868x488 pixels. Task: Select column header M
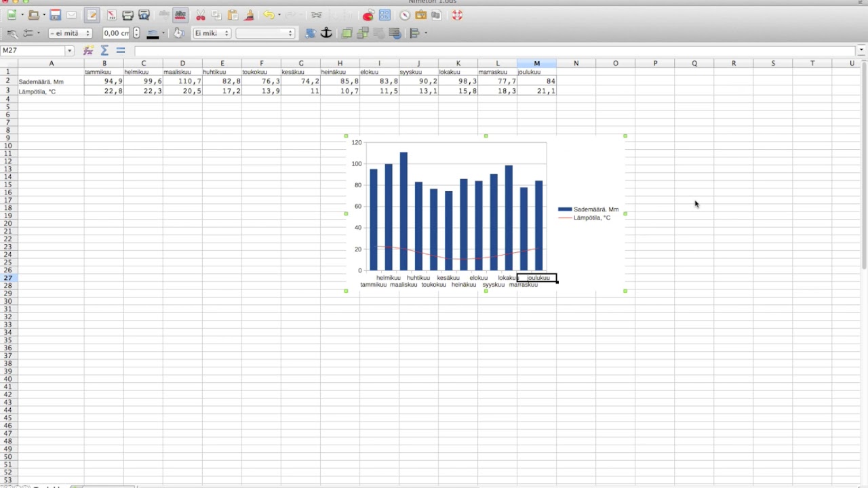(x=537, y=63)
